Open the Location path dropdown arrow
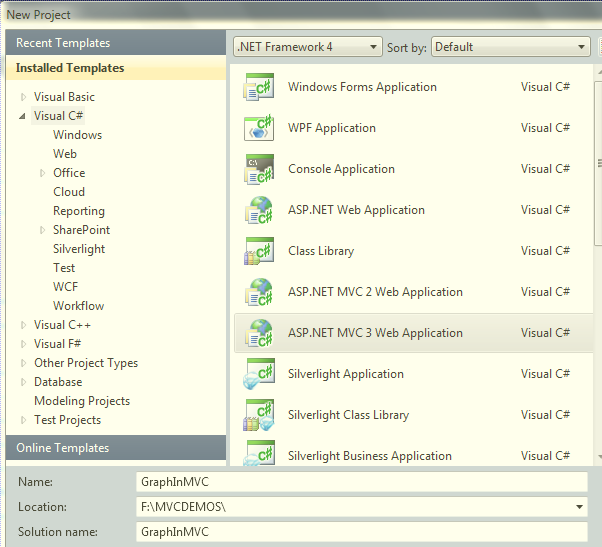The image size is (602, 547). point(579,507)
